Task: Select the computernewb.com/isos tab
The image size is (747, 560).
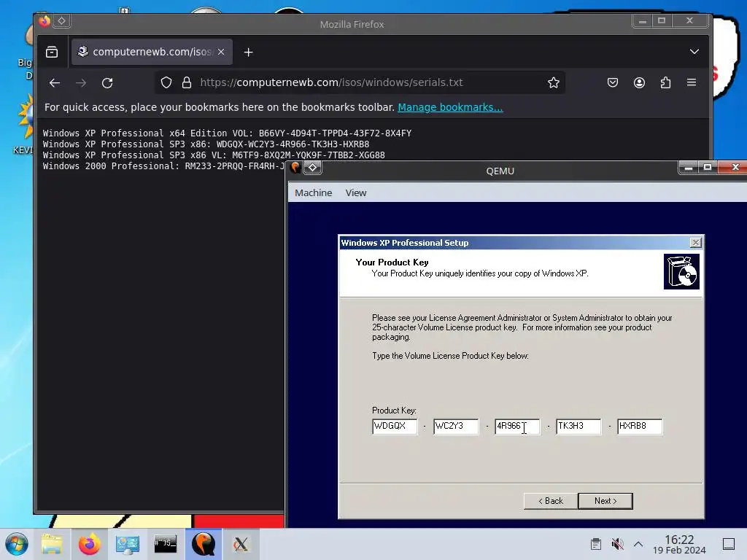Action: click(152, 52)
